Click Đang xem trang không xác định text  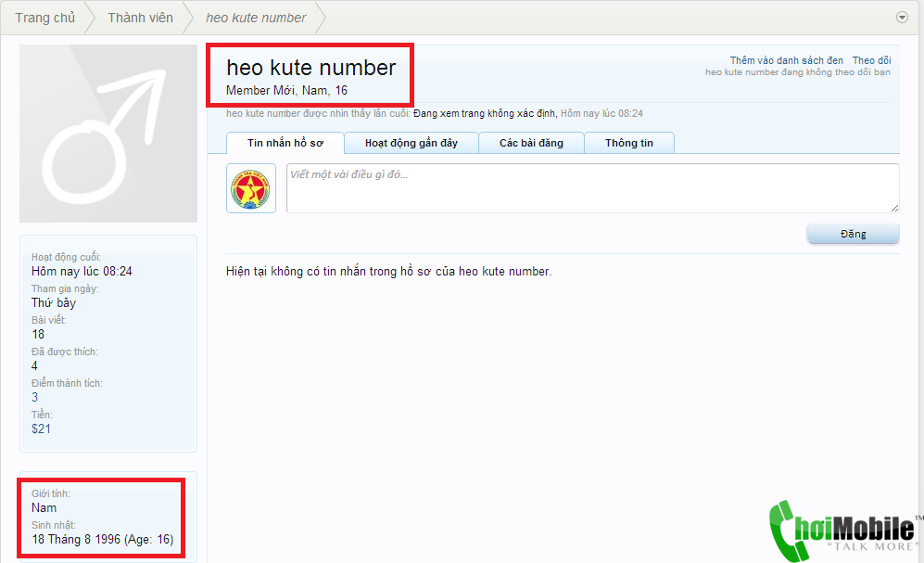[x=485, y=113]
